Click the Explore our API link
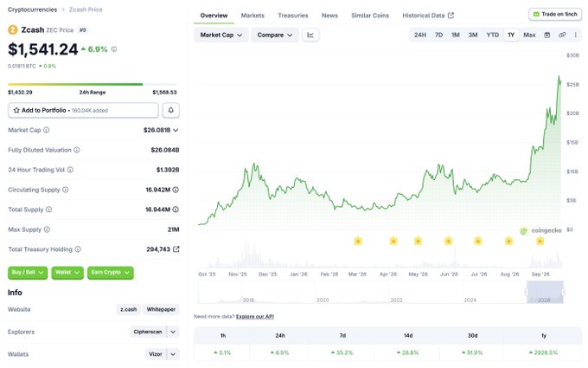 point(255,317)
